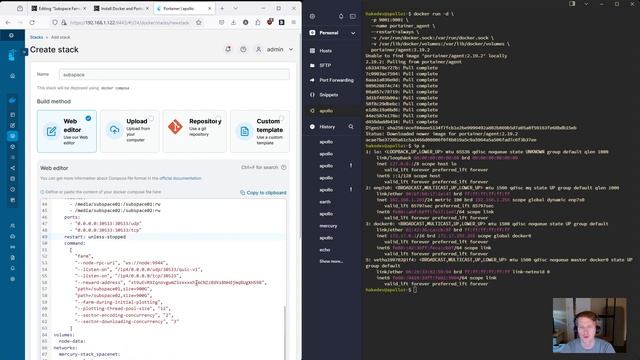Click the presenter webcam thumbnail
Image resolution: width=640 pixels, height=360 pixels.
click(589, 325)
